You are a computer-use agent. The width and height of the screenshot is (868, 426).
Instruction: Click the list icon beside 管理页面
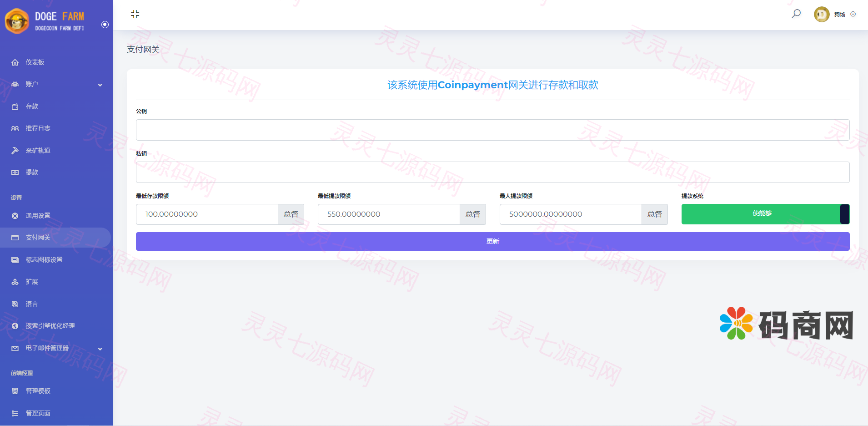(15, 413)
